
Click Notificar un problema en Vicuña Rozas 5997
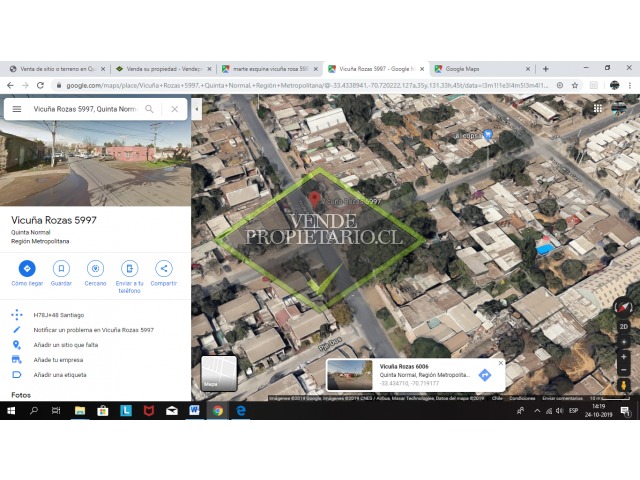coord(93,329)
